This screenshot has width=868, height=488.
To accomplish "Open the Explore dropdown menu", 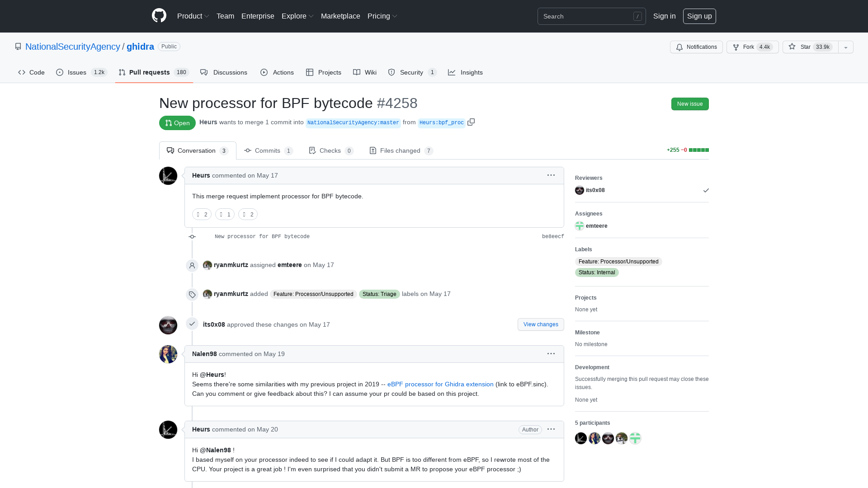I will pos(297,16).
